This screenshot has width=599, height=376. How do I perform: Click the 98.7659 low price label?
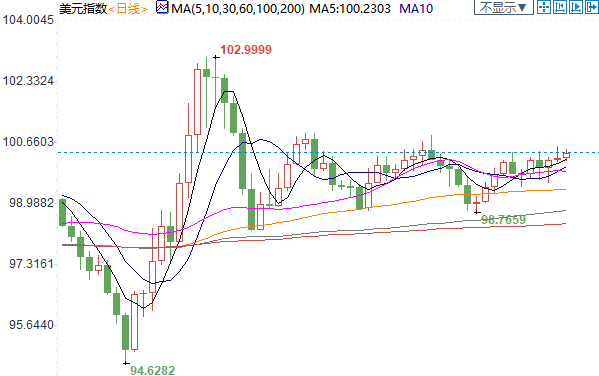coord(503,220)
